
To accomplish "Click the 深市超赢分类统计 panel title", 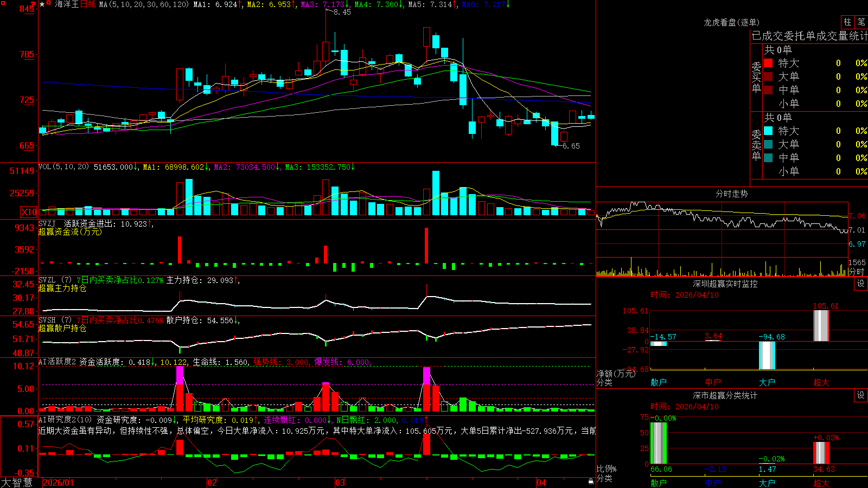I will click(x=725, y=395).
